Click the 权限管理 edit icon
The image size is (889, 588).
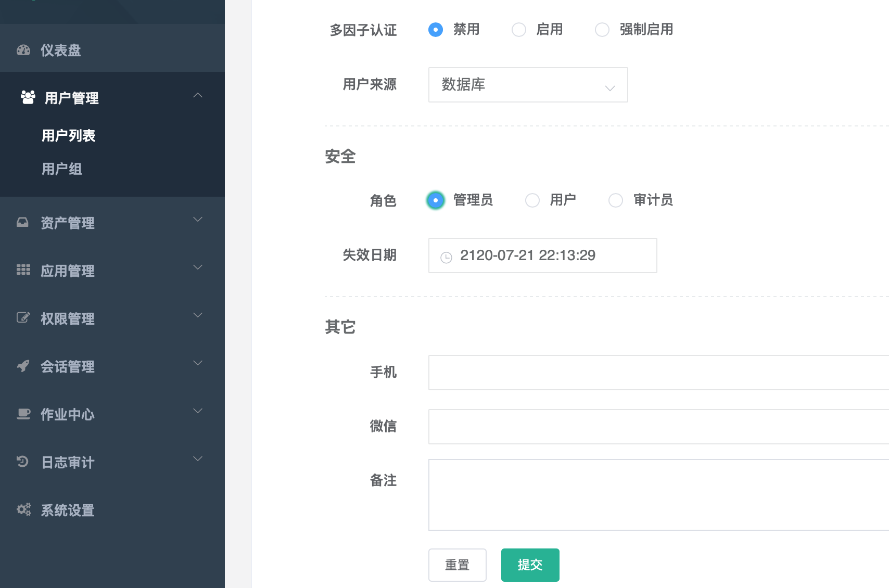pyautogui.click(x=23, y=317)
